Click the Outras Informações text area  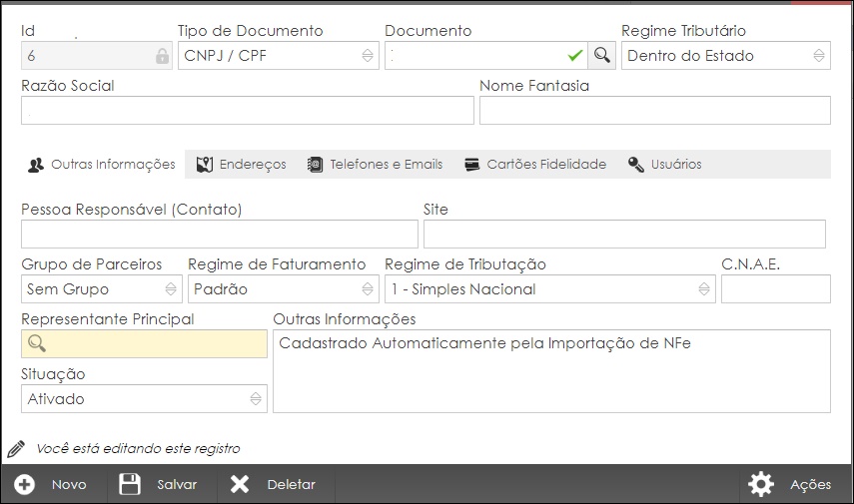pos(551,371)
